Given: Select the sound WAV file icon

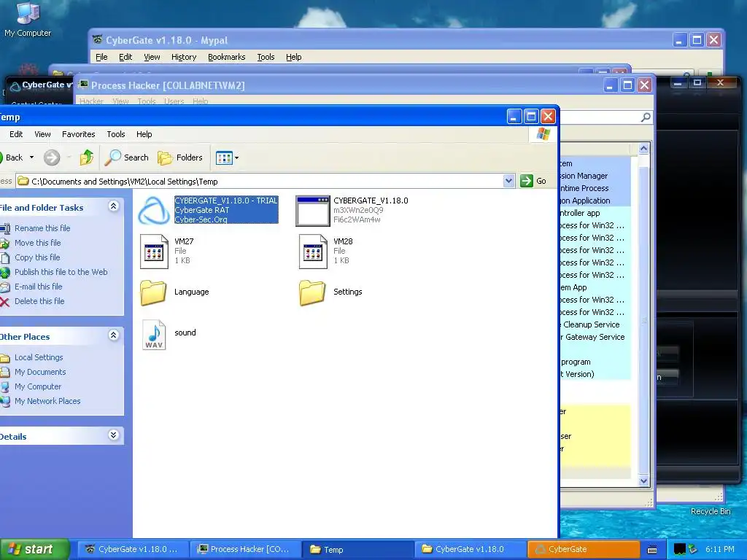Looking at the screenshot, I should pyautogui.click(x=154, y=335).
